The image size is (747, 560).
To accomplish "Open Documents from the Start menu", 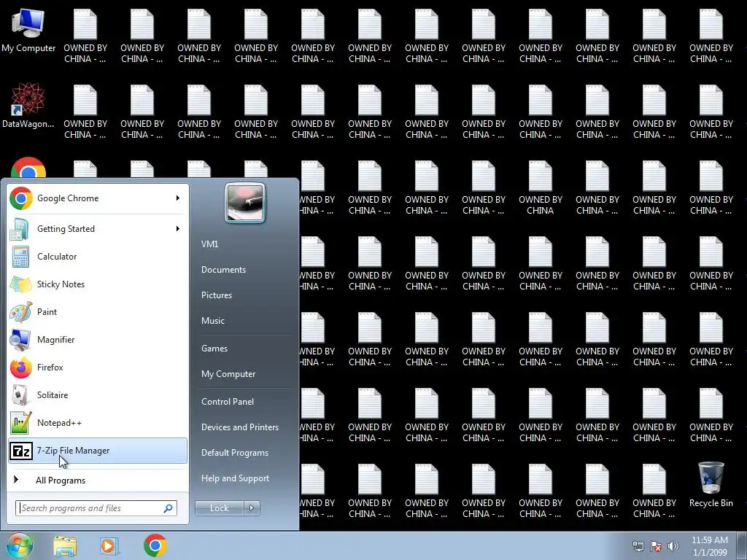I will click(223, 270).
